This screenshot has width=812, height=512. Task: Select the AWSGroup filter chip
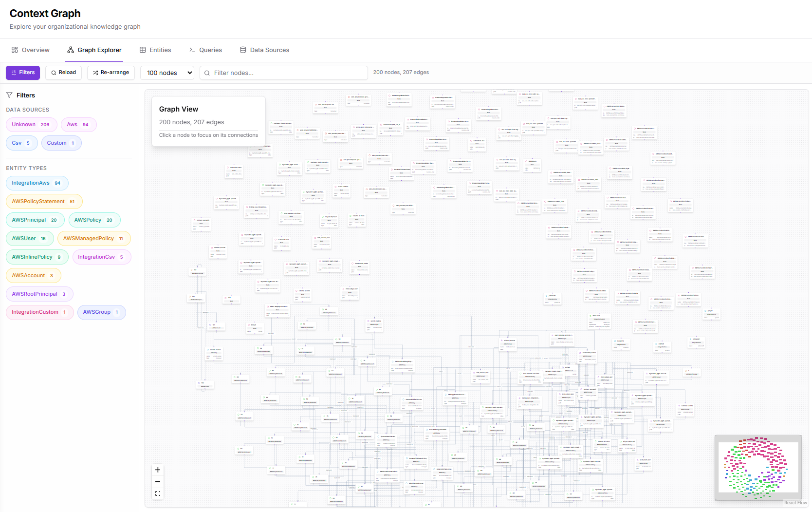[102, 312]
